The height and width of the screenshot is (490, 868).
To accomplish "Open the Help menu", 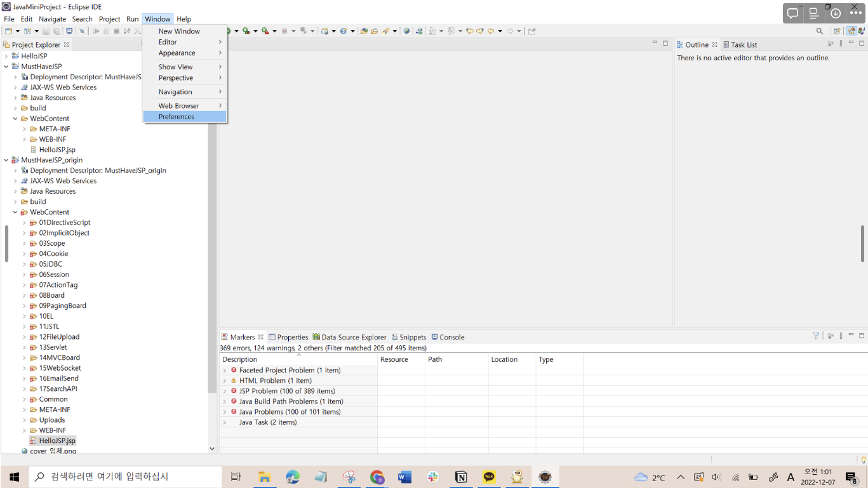I will point(184,19).
